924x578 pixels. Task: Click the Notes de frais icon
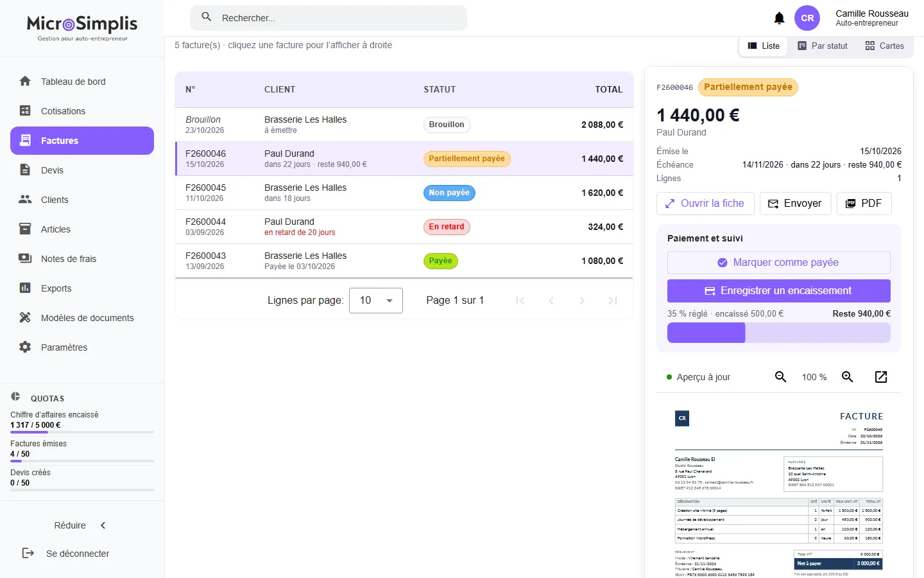click(25, 259)
